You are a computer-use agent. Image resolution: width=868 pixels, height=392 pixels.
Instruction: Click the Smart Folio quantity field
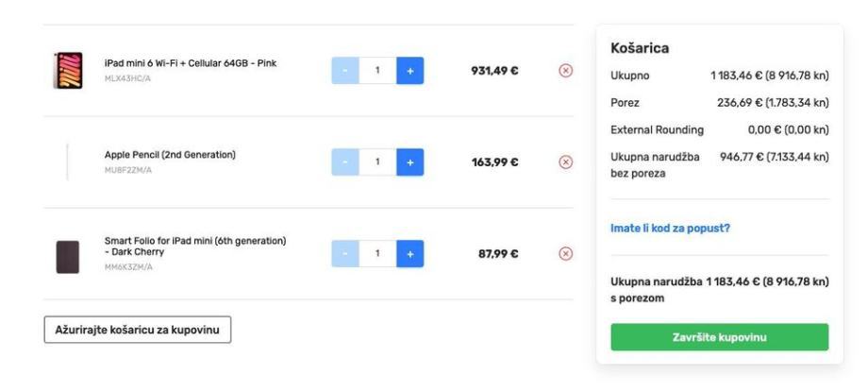click(377, 253)
